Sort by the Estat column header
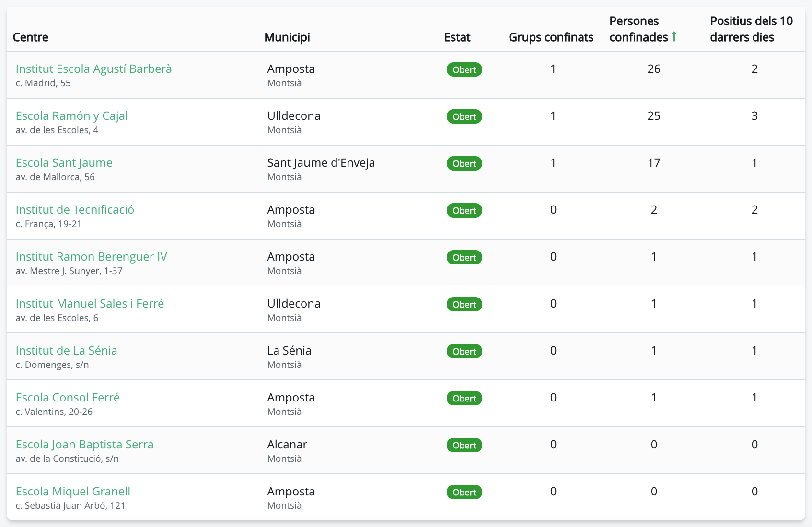The width and height of the screenshot is (812, 527). [457, 37]
